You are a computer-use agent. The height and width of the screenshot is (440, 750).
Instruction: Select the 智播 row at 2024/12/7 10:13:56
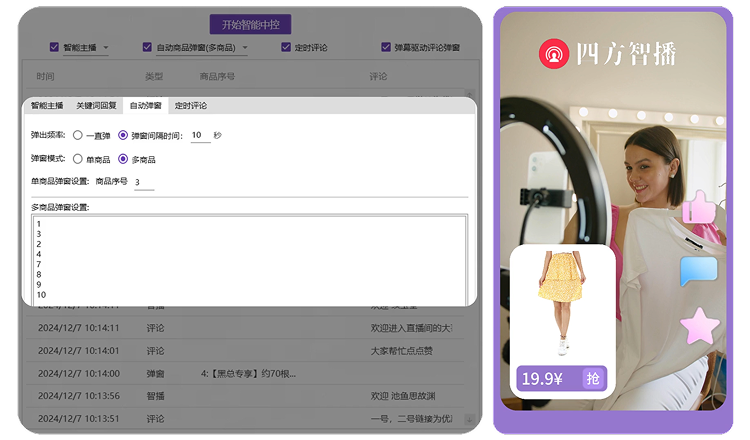(x=245, y=396)
